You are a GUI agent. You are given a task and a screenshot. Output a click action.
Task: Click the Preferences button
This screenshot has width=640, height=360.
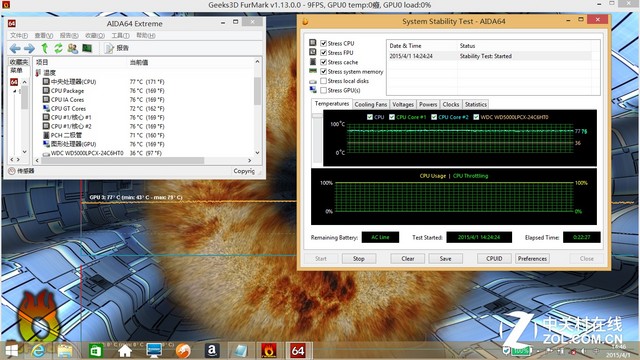pyautogui.click(x=532, y=258)
